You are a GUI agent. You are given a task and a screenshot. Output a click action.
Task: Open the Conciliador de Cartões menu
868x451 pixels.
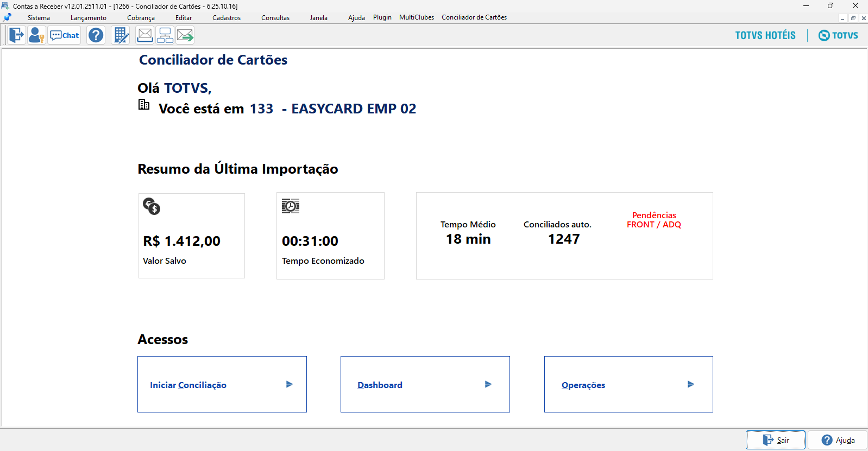[474, 17]
